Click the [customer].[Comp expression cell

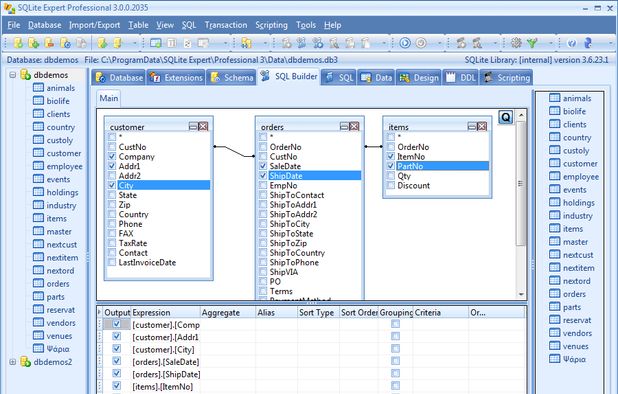(166, 325)
